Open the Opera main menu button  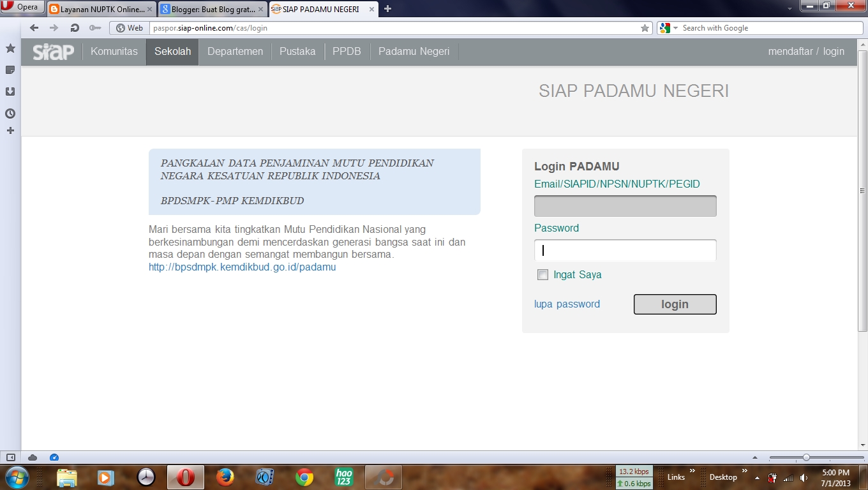pos(22,8)
